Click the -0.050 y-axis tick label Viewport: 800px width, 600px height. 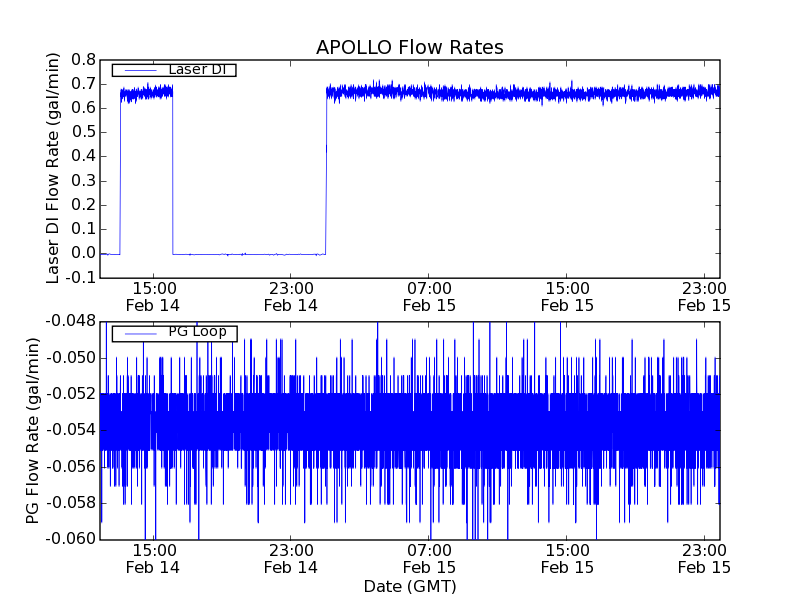coord(71,358)
